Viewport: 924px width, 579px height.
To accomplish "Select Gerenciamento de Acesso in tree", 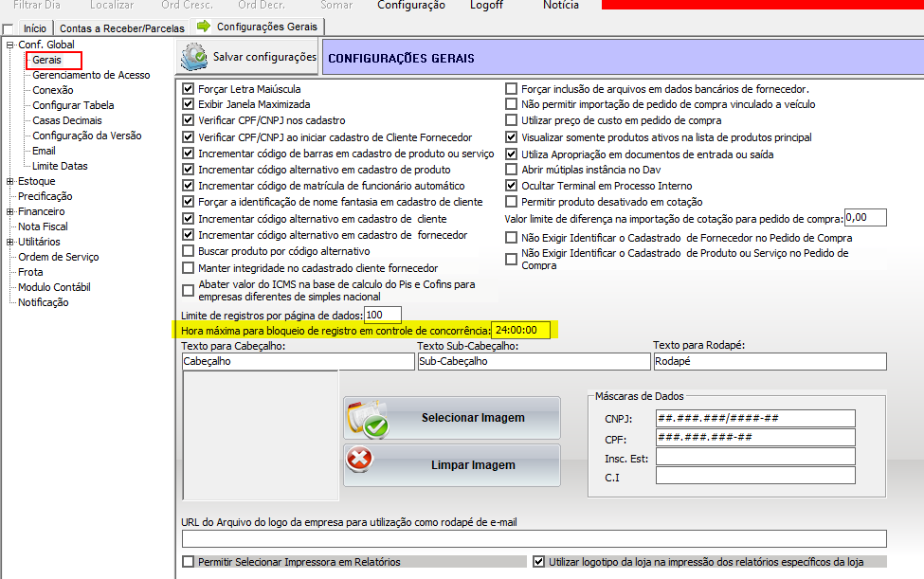I will click(91, 75).
